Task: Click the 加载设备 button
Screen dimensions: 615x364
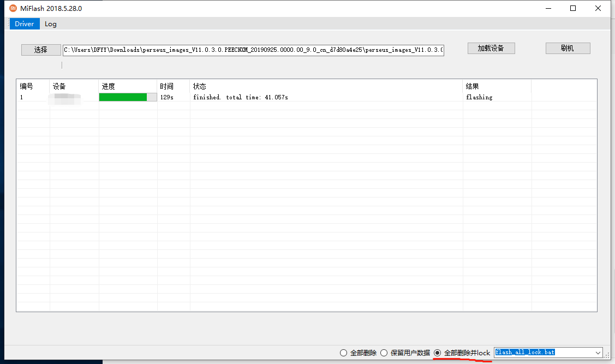Action: (491, 48)
